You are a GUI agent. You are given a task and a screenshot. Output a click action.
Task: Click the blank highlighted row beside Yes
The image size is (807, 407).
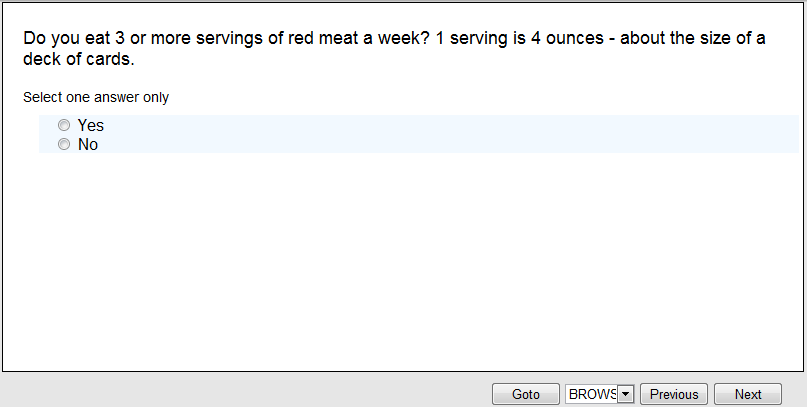point(450,126)
